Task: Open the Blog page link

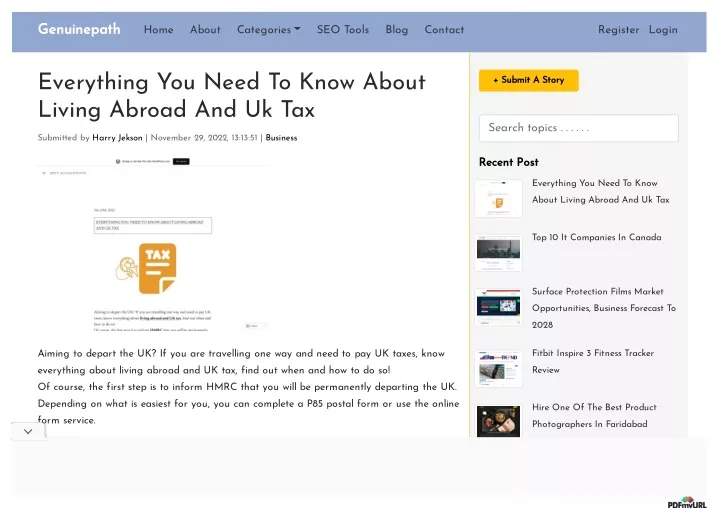Action: click(x=397, y=30)
